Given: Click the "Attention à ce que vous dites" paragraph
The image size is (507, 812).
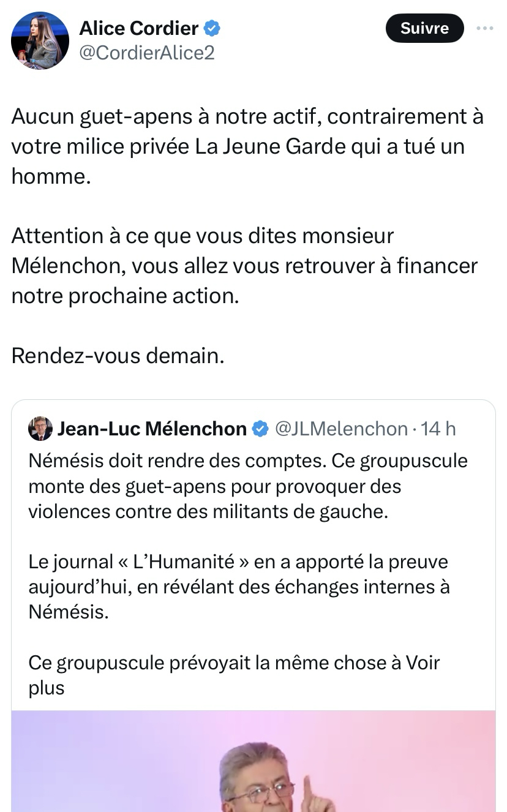Looking at the screenshot, I should pyautogui.click(x=244, y=266).
